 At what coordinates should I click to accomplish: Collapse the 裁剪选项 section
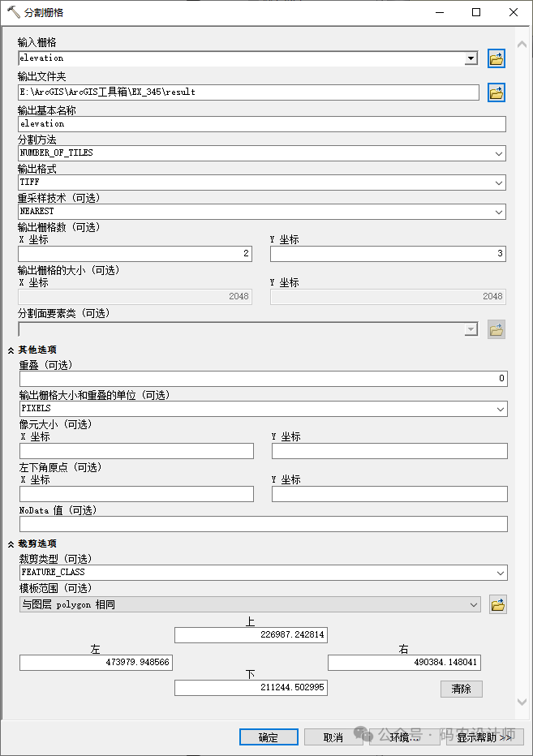11,543
